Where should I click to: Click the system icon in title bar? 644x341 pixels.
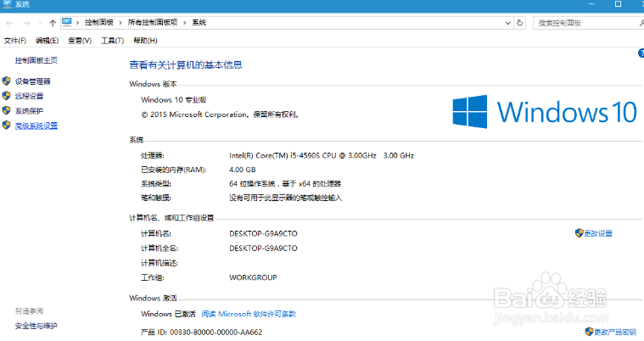point(7,4)
